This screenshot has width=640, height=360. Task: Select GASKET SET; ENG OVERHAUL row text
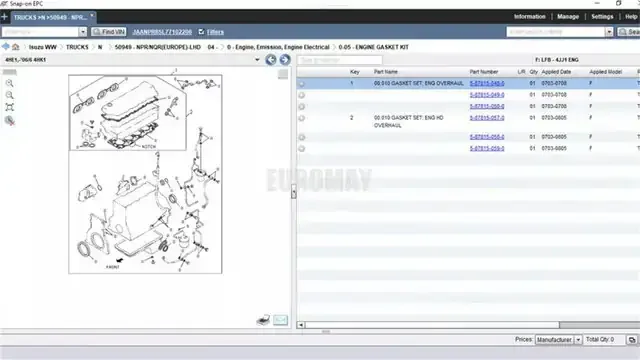click(418, 83)
